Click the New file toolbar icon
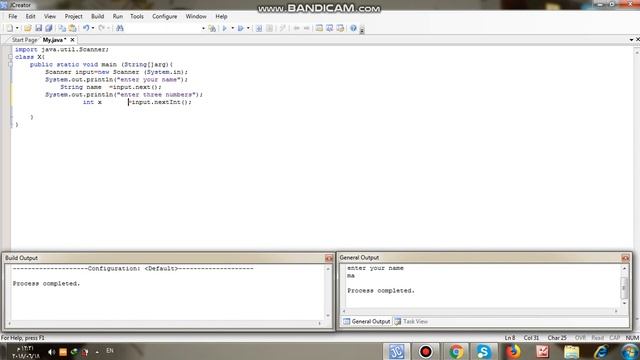Viewport: 640px width, 360px height. 9,28
